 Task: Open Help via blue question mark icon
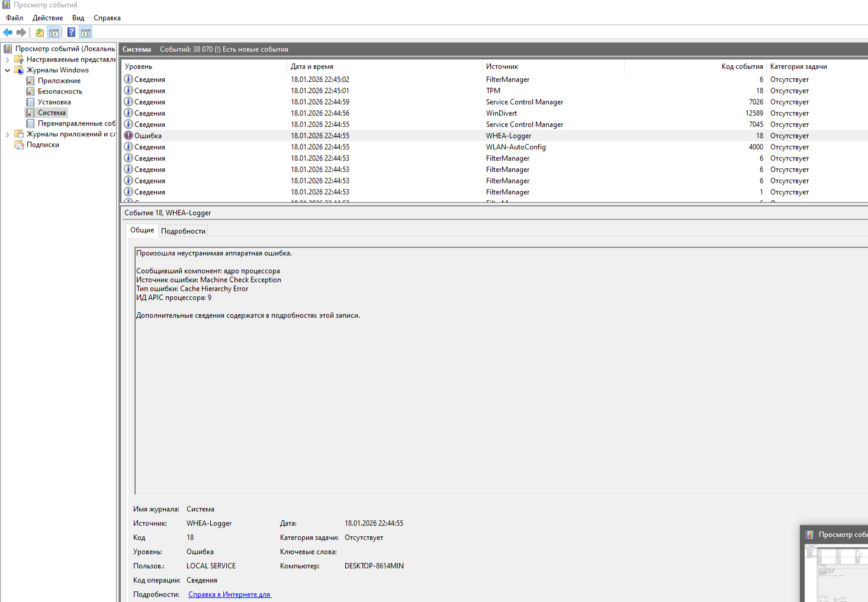pyautogui.click(x=72, y=33)
